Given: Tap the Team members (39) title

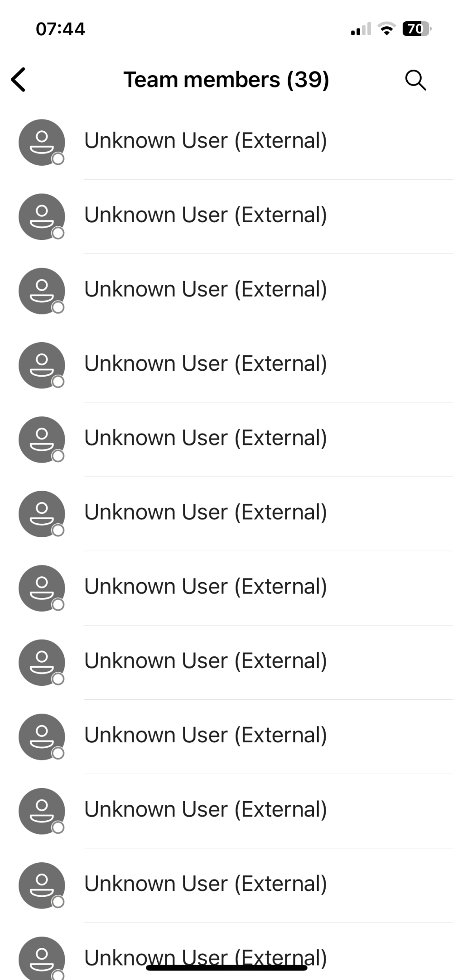Looking at the screenshot, I should pyautogui.click(x=226, y=80).
